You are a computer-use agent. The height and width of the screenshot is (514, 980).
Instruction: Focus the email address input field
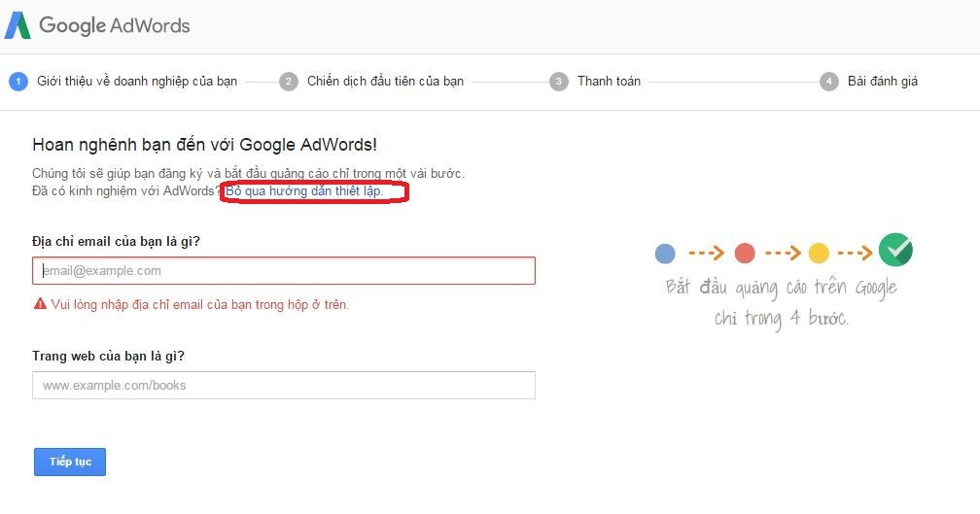(x=284, y=270)
